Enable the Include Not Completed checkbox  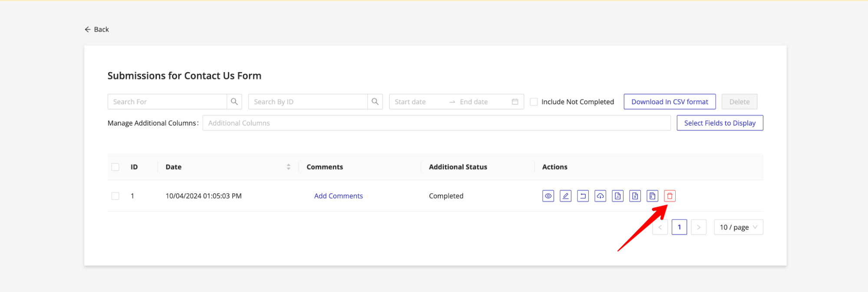click(534, 102)
